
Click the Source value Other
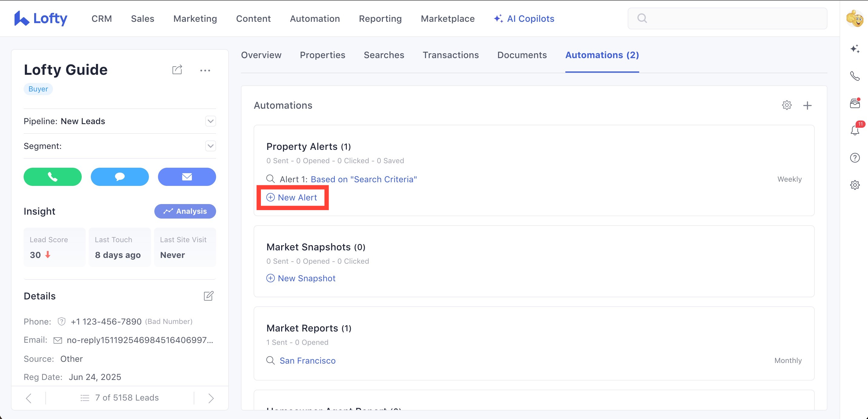pyautogui.click(x=71, y=359)
